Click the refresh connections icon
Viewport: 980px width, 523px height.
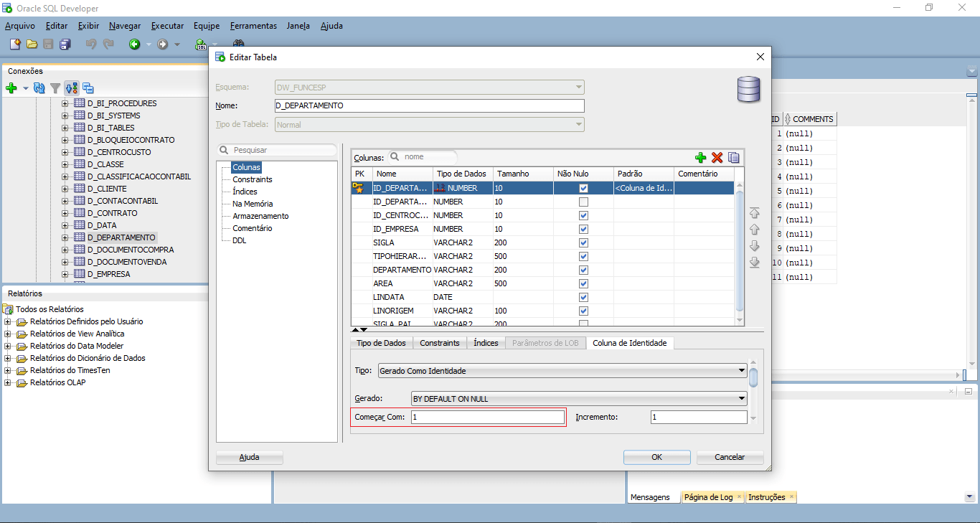[39, 88]
